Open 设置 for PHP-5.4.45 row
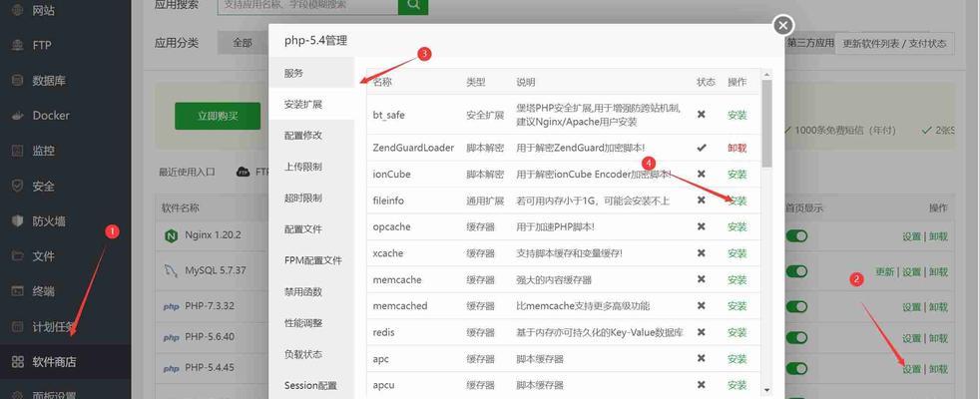980x399 pixels. [x=911, y=369]
